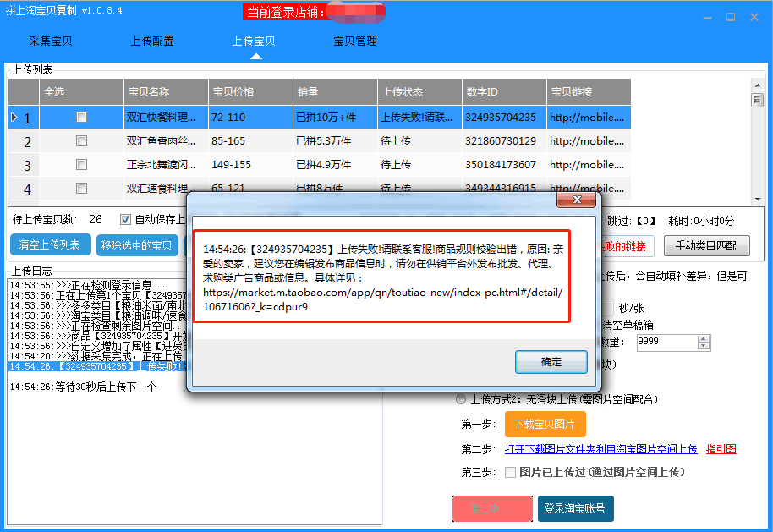Click the 宝贝链接 column header

[x=589, y=91]
